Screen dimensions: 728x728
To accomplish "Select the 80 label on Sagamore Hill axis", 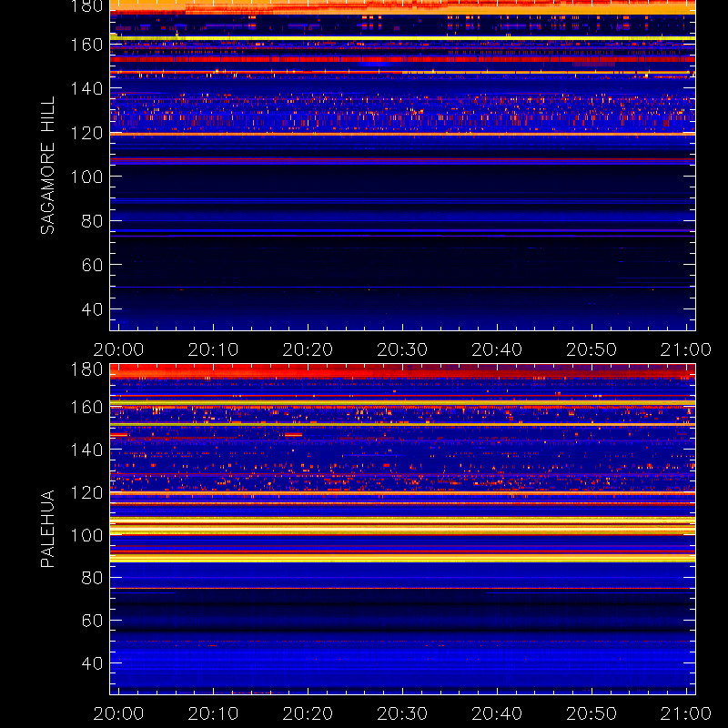I will click(92, 221).
